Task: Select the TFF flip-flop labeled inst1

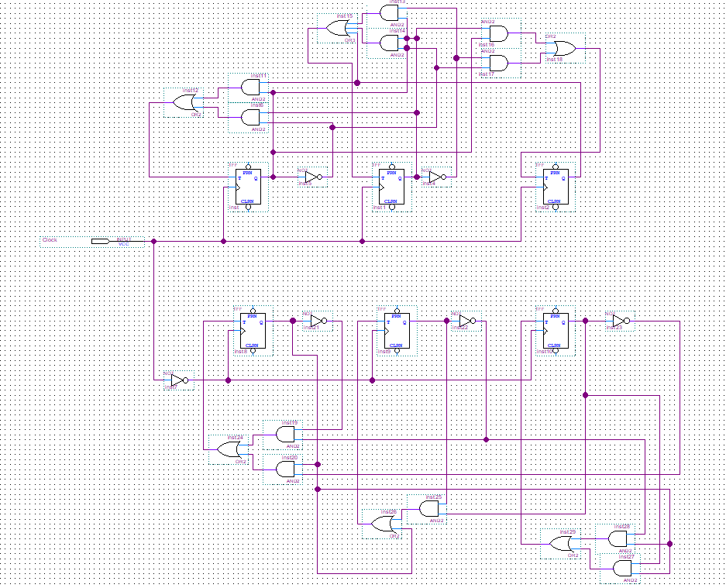Action: tap(392, 187)
